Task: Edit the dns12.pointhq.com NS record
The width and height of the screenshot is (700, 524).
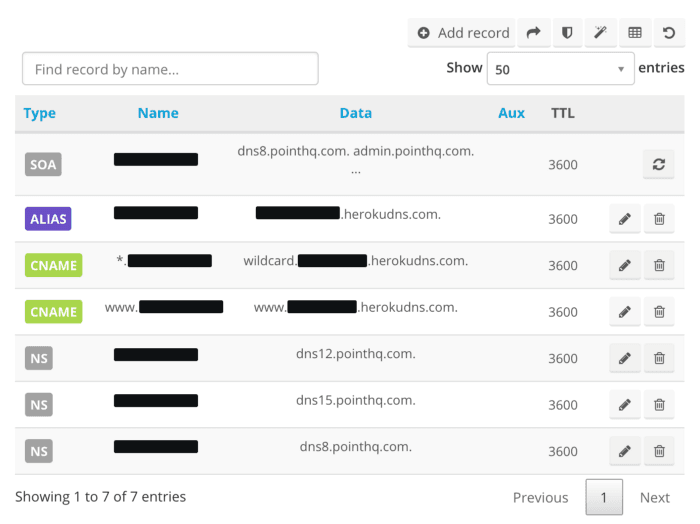Action: tap(625, 358)
